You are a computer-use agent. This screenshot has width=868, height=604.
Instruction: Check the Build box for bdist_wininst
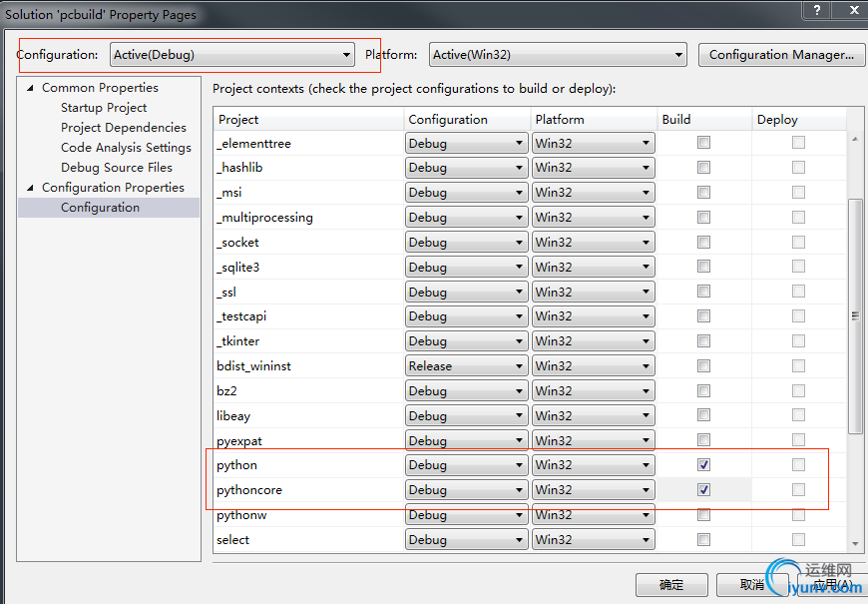(x=703, y=366)
